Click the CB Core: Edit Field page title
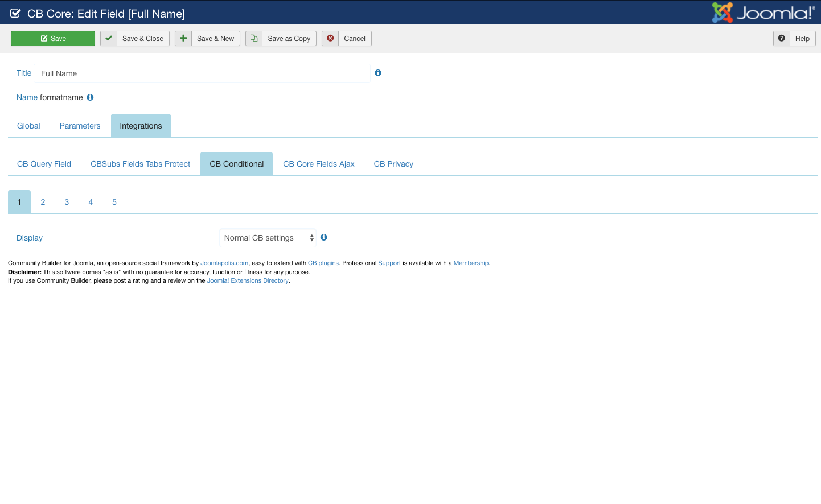The height and width of the screenshot is (504, 821). pyautogui.click(x=106, y=14)
